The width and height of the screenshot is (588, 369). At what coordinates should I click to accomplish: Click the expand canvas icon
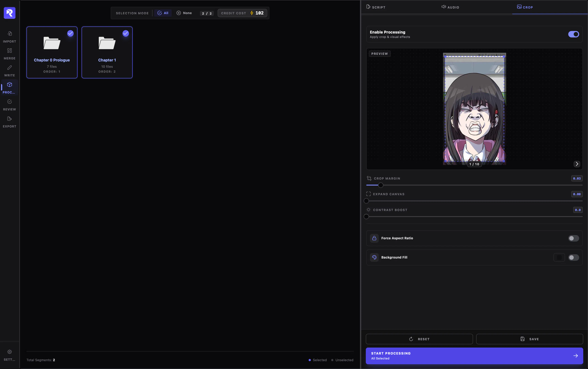click(x=369, y=194)
